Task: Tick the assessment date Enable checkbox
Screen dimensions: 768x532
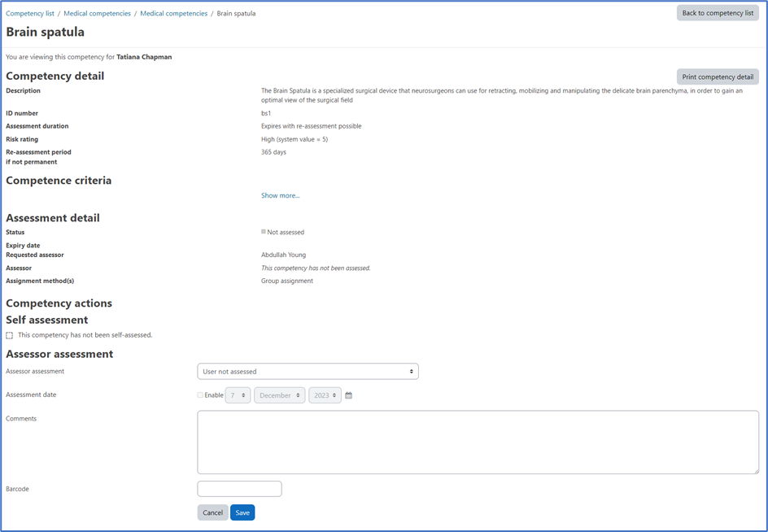Action: pyautogui.click(x=200, y=395)
